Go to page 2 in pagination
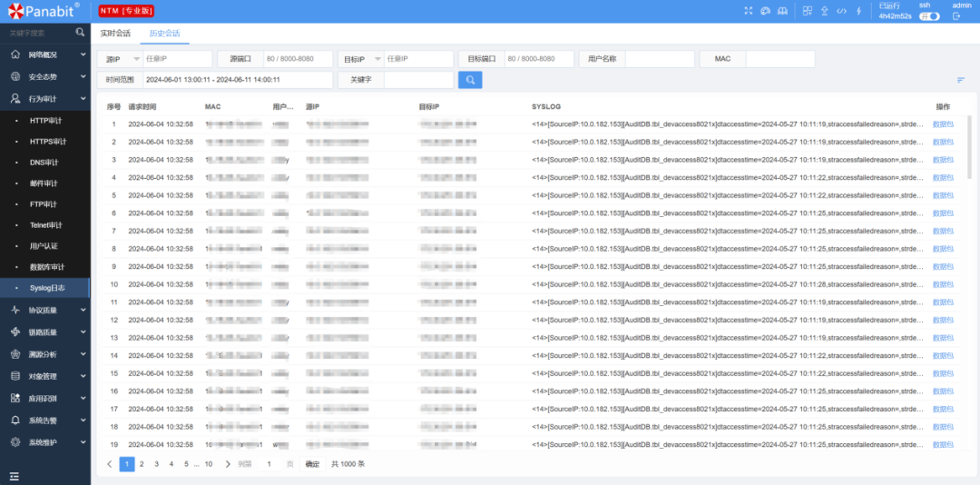The height and width of the screenshot is (485, 980). coord(142,464)
